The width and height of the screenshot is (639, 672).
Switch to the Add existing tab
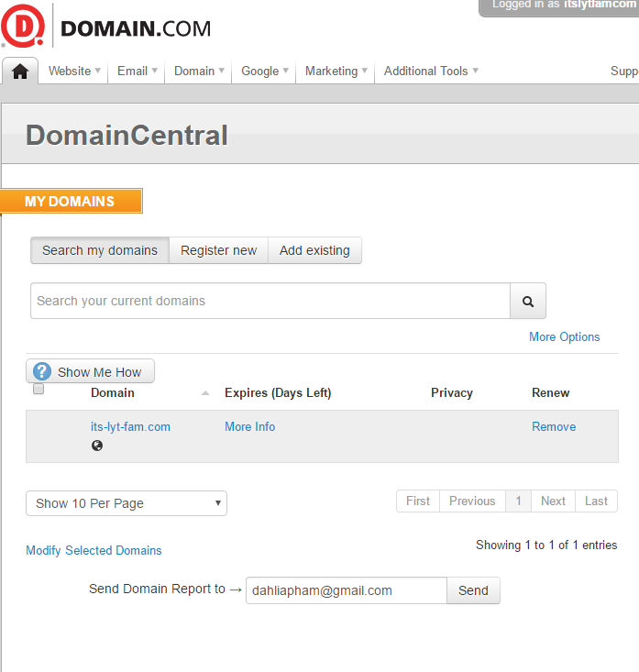(x=314, y=250)
